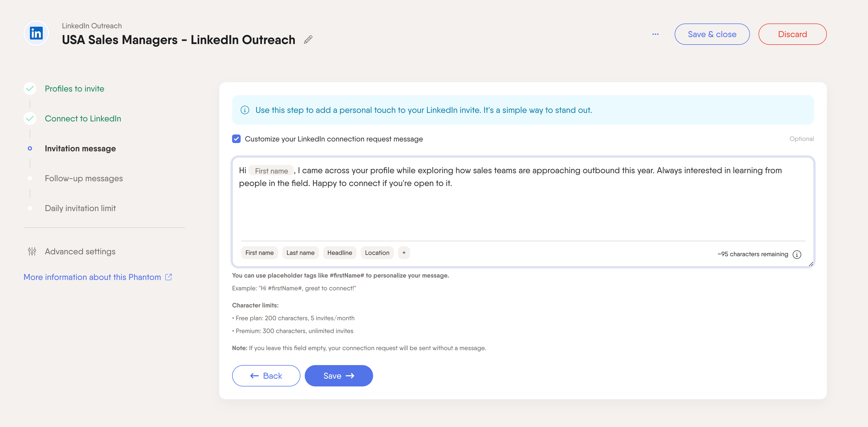
Task: Click the external link icon beside Phantom info
Action: pos(169,277)
